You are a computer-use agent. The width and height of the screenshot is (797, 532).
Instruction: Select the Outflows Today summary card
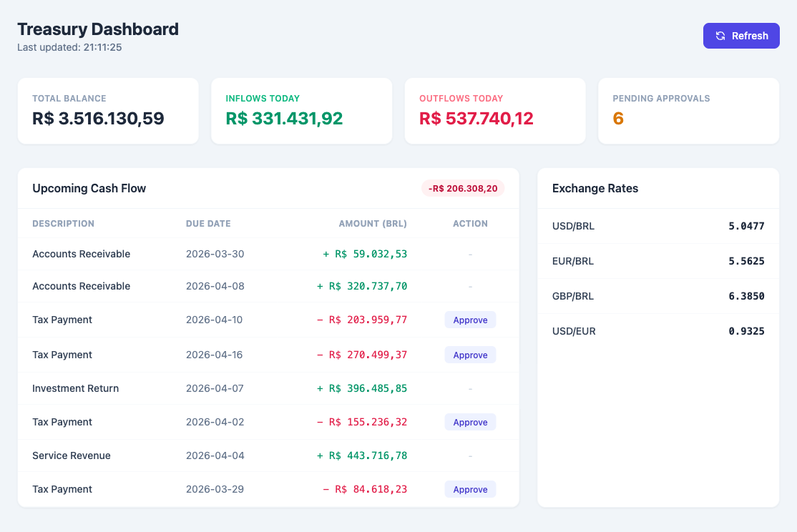pyautogui.click(x=495, y=111)
